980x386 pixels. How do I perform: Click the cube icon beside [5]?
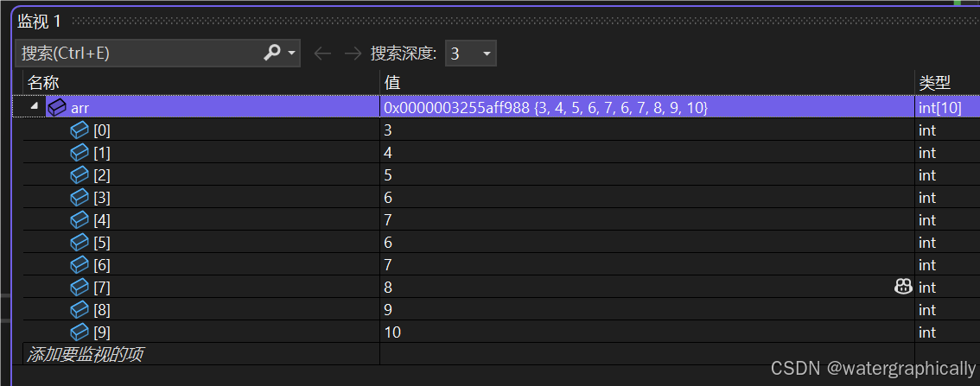80,243
